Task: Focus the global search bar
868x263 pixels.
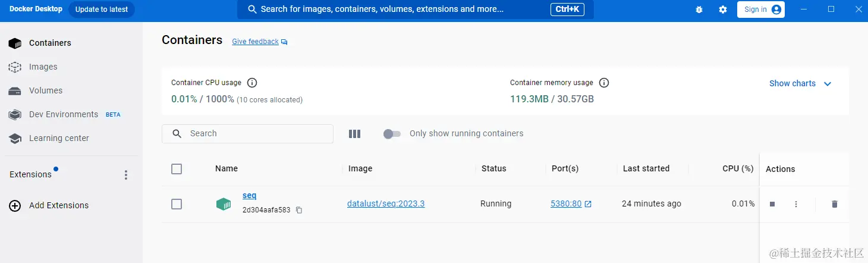Action: (415, 10)
